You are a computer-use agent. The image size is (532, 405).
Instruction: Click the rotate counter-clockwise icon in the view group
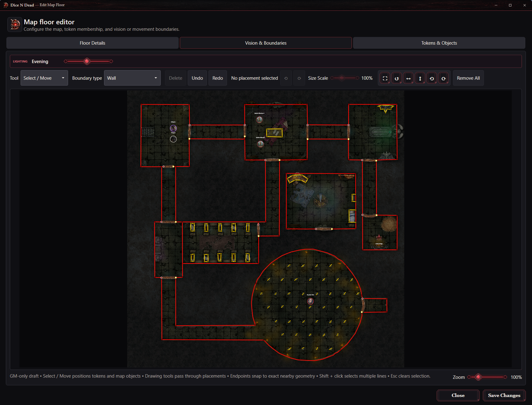(432, 78)
